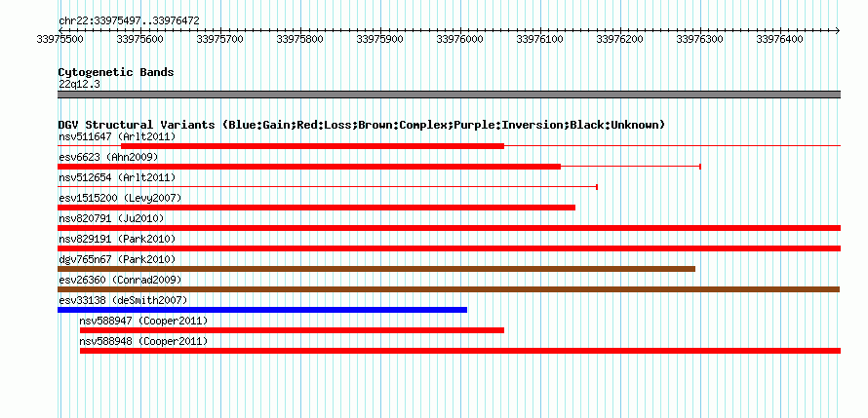Click ruler position 33976100
Screen dimensions: 868x418
point(540,39)
